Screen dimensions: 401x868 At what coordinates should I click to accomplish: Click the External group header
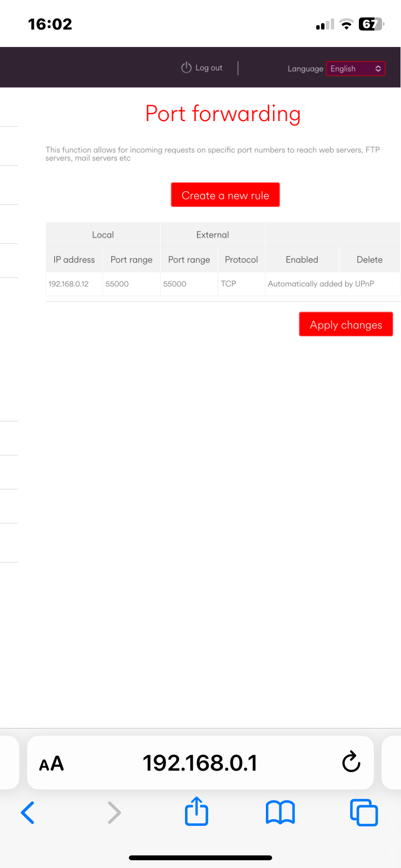tap(213, 234)
